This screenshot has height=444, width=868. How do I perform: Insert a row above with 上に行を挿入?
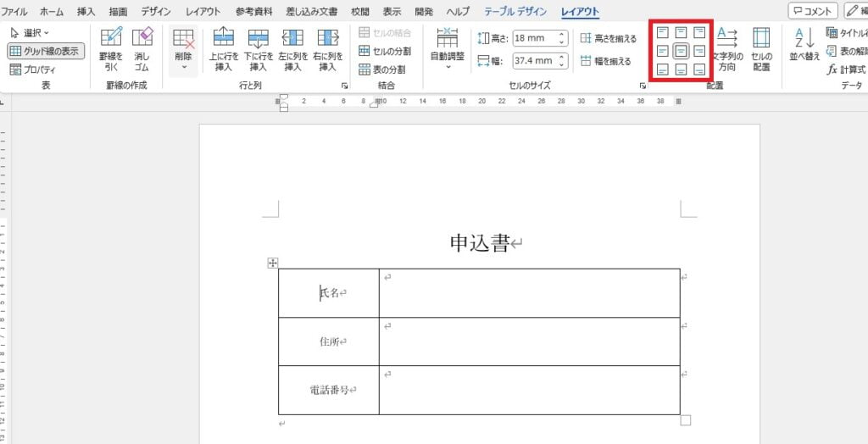click(x=224, y=48)
